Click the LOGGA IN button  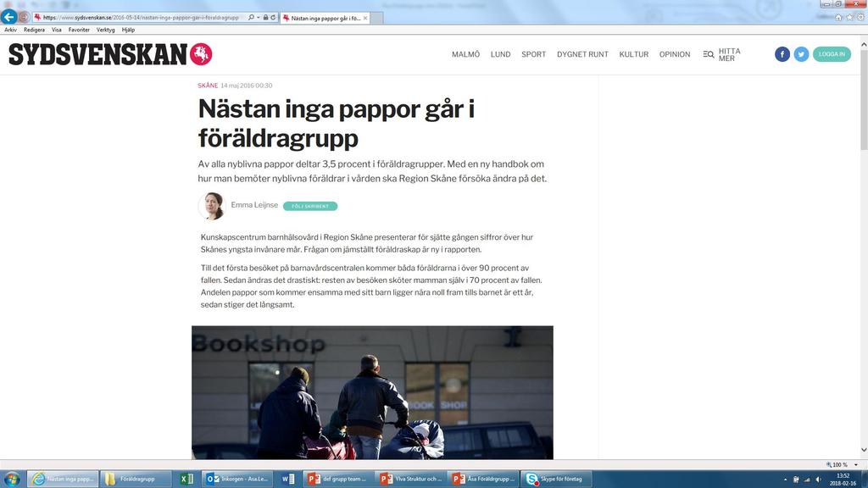(832, 54)
